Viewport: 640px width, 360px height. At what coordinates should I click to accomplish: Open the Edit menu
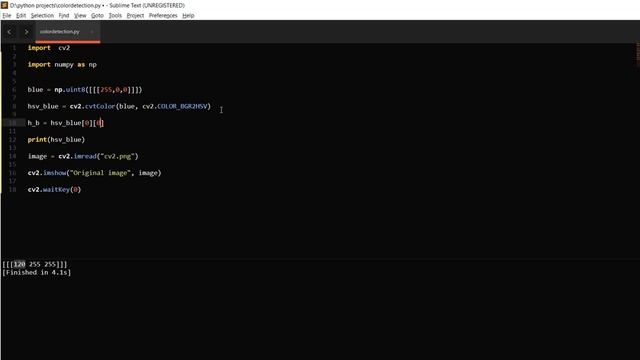point(21,16)
